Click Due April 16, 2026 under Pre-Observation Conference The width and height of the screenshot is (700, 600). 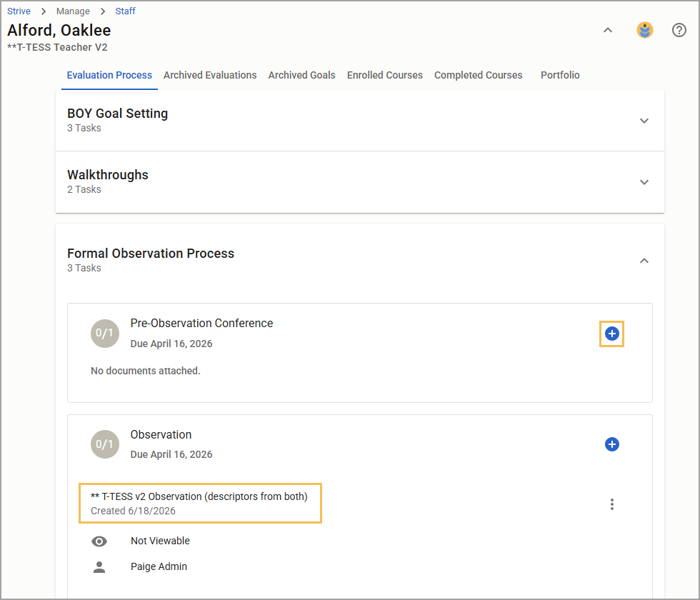pyautogui.click(x=171, y=344)
